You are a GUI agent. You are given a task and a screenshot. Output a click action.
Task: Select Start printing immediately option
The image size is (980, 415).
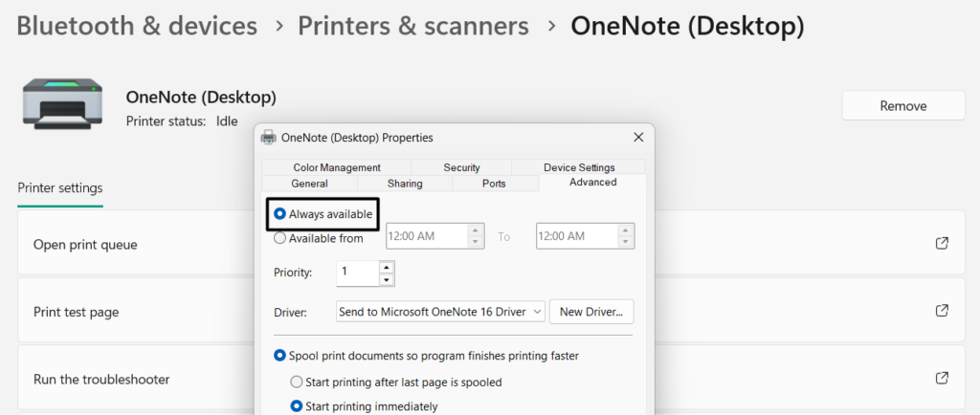coord(297,406)
